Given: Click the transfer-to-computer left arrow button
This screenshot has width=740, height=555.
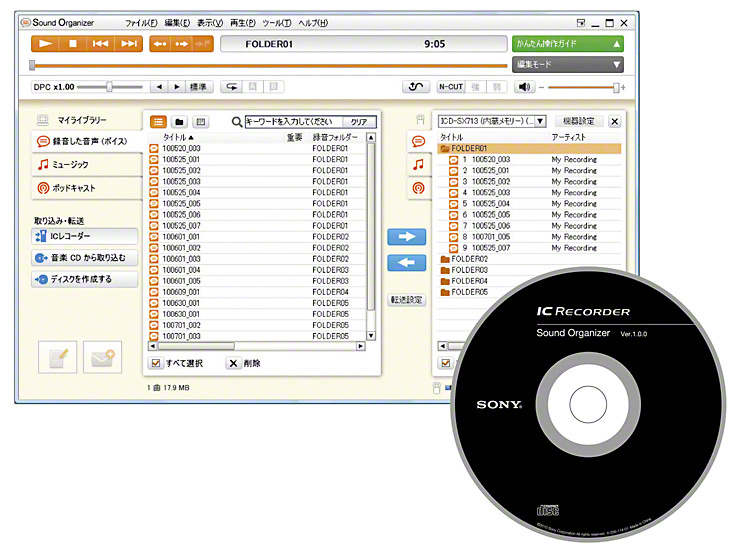Looking at the screenshot, I should pos(406,262).
